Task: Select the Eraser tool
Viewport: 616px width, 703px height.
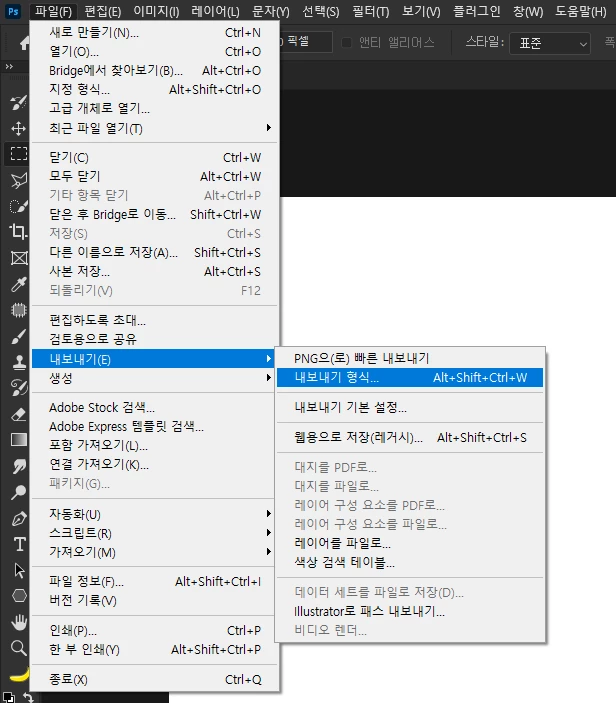Action: pyautogui.click(x=18, y=414)
